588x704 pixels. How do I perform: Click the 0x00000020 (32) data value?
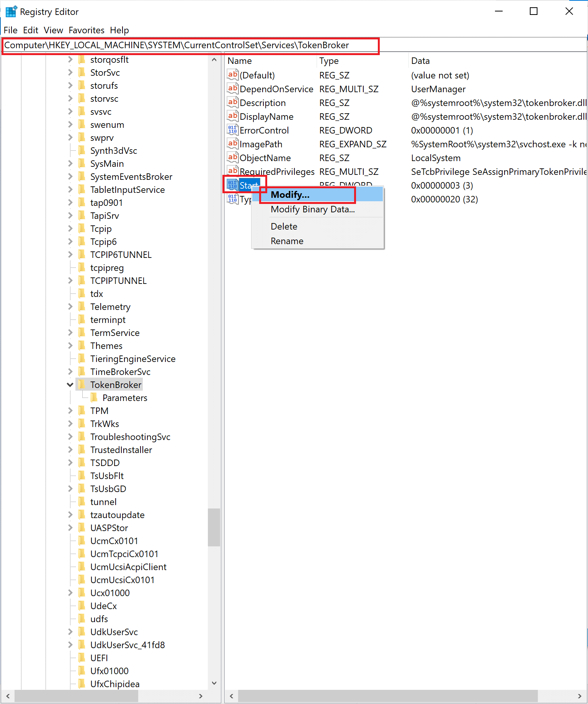444,199
